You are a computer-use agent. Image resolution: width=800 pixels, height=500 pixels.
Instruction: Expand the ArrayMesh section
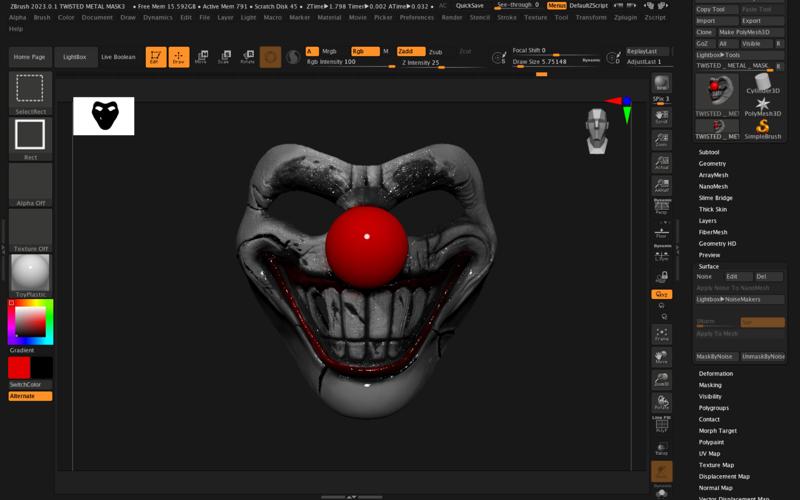[x=713, y=175]
